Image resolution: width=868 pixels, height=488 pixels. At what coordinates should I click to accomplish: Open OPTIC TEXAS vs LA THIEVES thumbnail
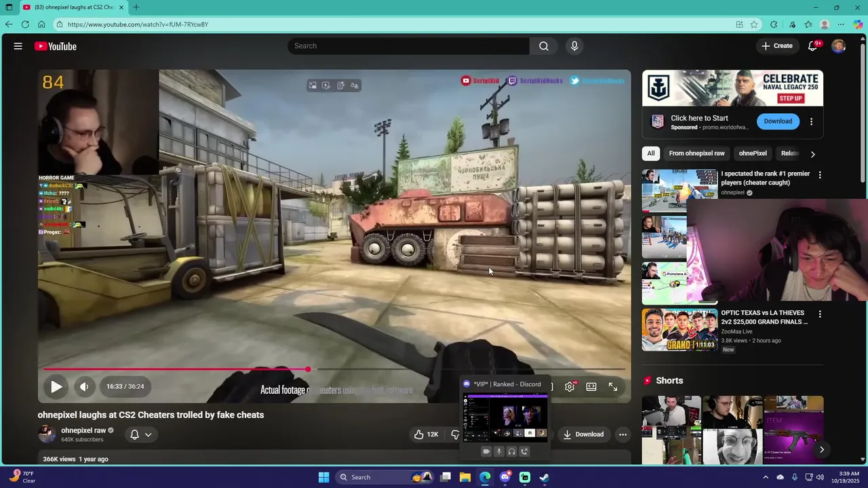pyautogui.click(x=679, y=330)
